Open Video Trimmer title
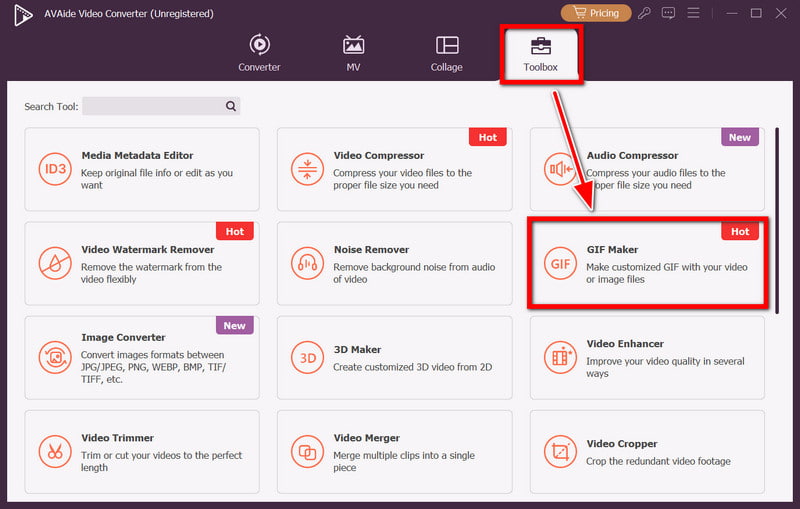Image resolution: width=800 pixels, height=509 pixels. [x=117, y=438]
